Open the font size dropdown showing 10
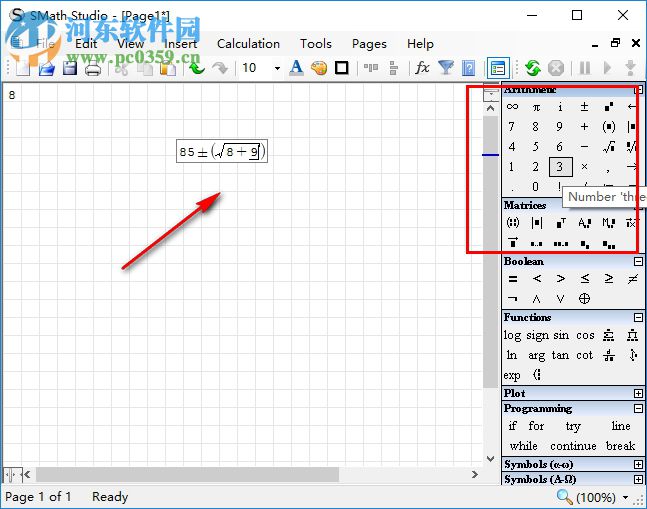This screenshot has width=647, height=509. pos(277,68)
